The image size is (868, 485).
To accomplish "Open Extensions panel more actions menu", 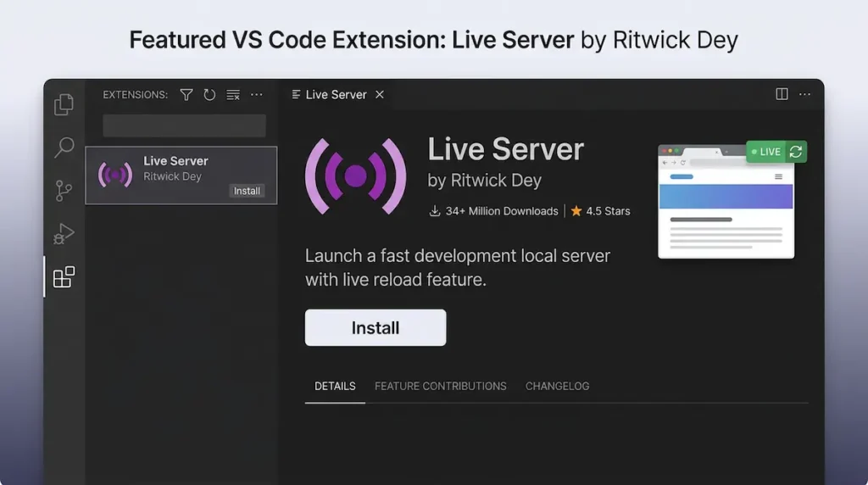I will pyautogui.click(x=256, y=95).
